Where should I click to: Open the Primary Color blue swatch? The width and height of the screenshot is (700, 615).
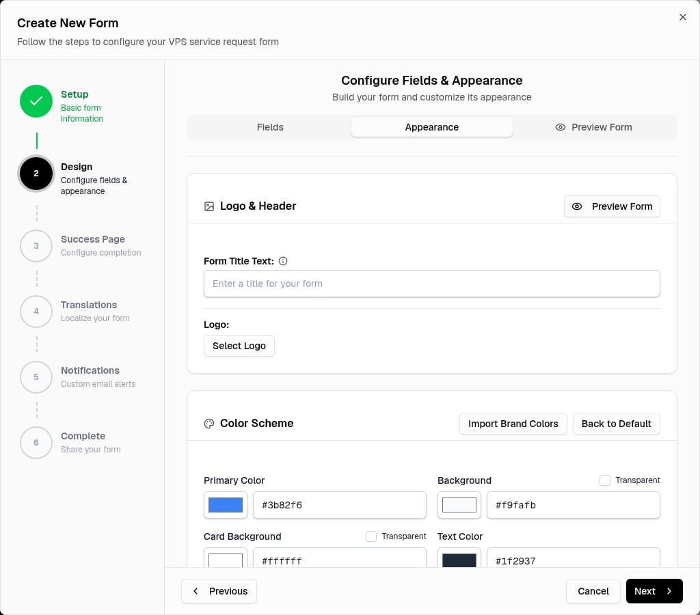click(226, 505)
